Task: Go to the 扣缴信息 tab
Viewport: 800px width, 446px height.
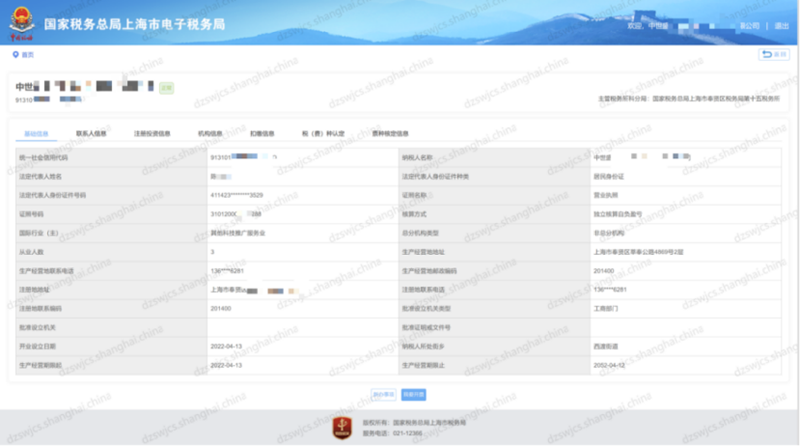Action: [262, 132]
